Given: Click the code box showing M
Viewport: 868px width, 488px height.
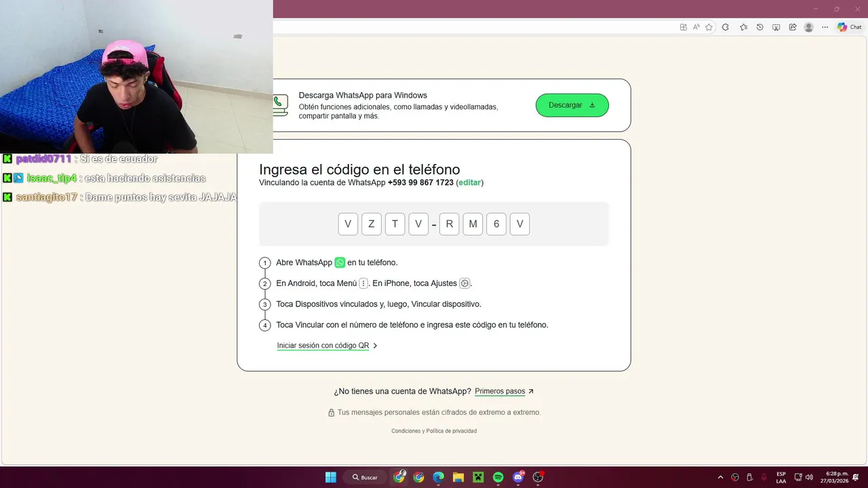Looking at the screenshot, I should (x=473, y=224).
